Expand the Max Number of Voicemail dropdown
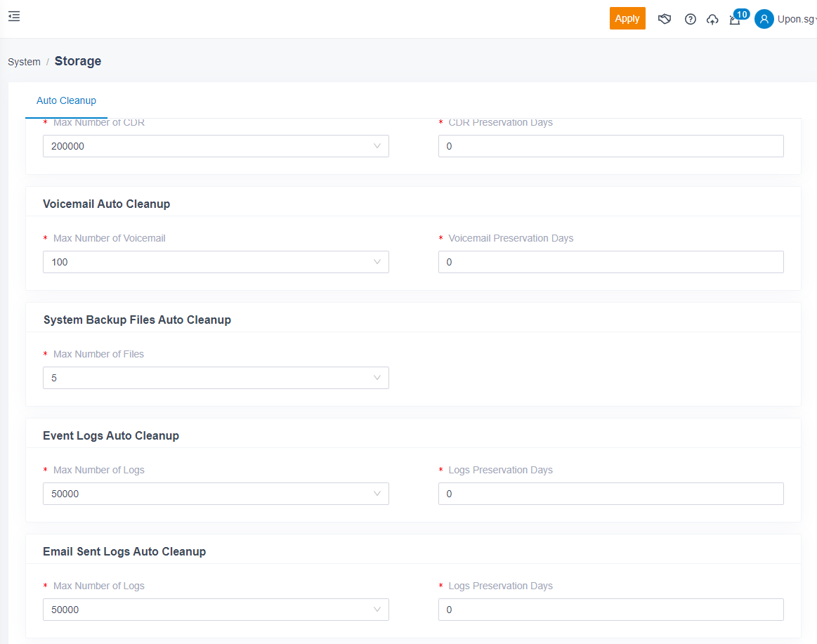817x644 pixels. (x=216, y=262)
